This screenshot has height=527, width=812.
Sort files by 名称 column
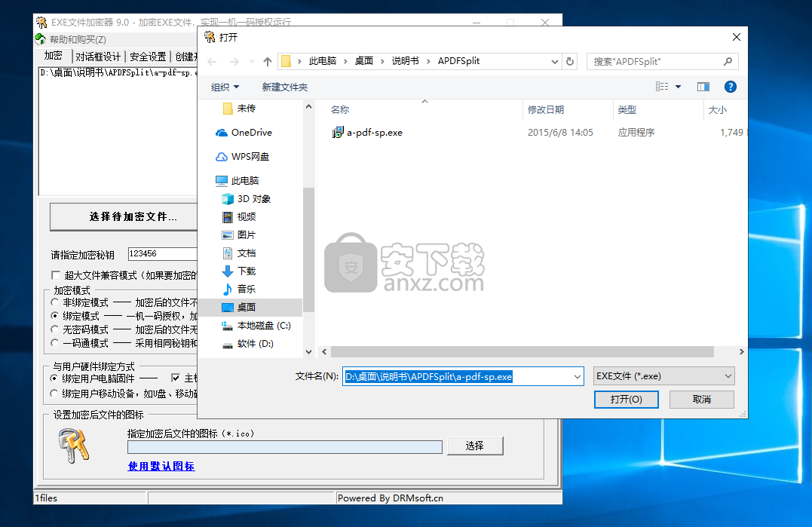tap(340, 110)
